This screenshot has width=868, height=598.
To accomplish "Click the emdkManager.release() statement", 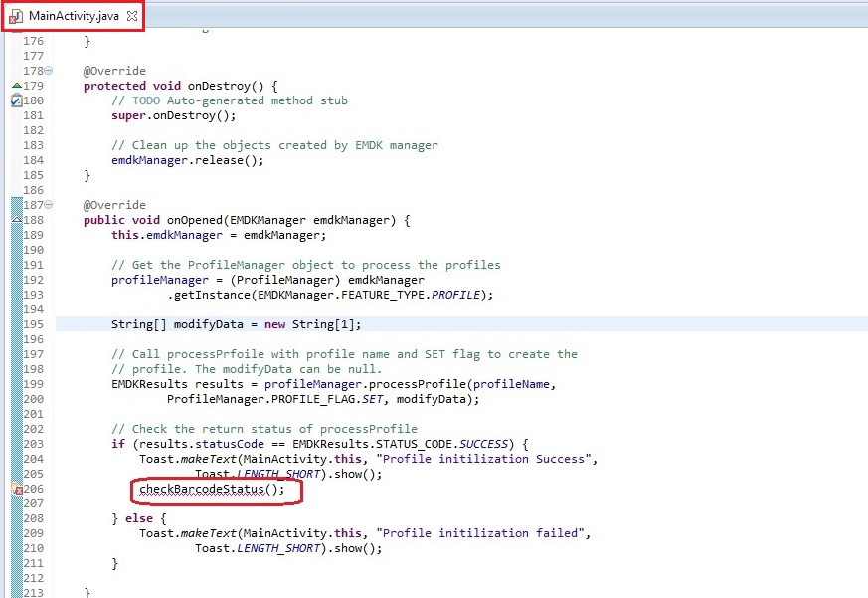I will (187, 160).
